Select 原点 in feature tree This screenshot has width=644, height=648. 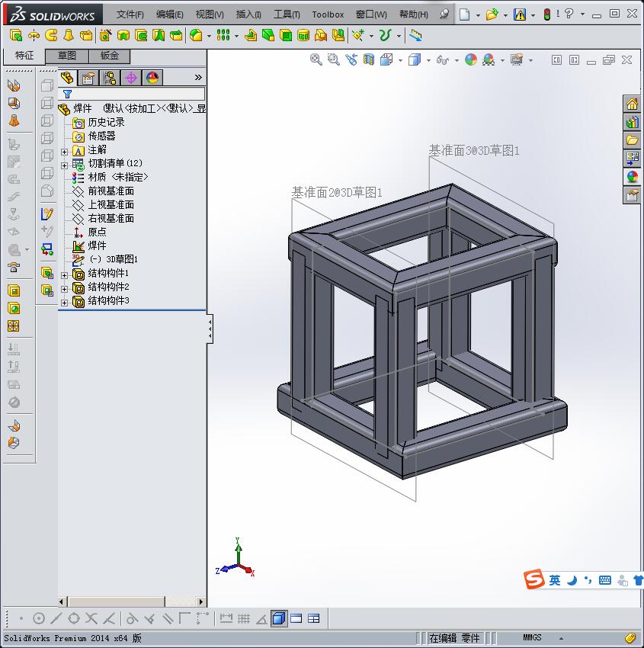97,232
